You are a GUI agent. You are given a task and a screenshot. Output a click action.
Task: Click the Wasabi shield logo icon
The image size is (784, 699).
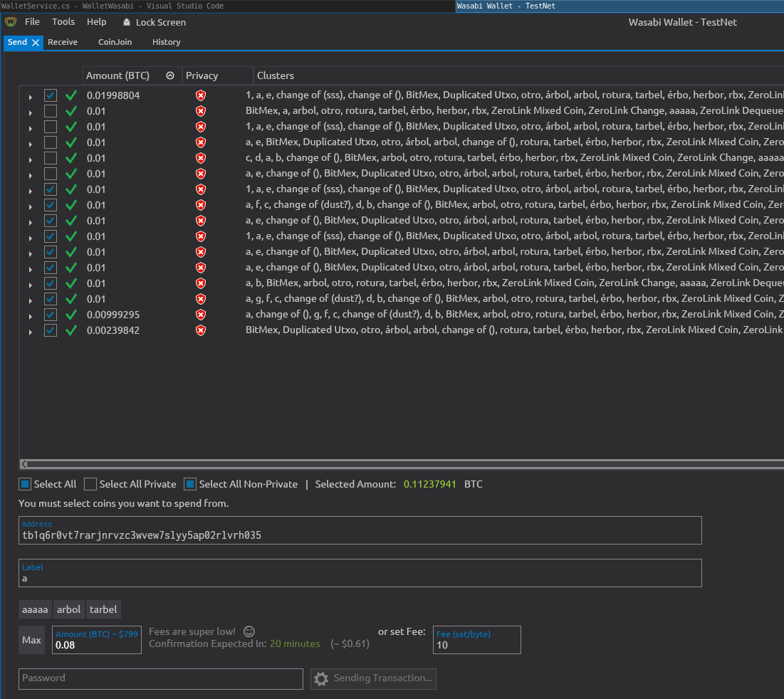11,22
